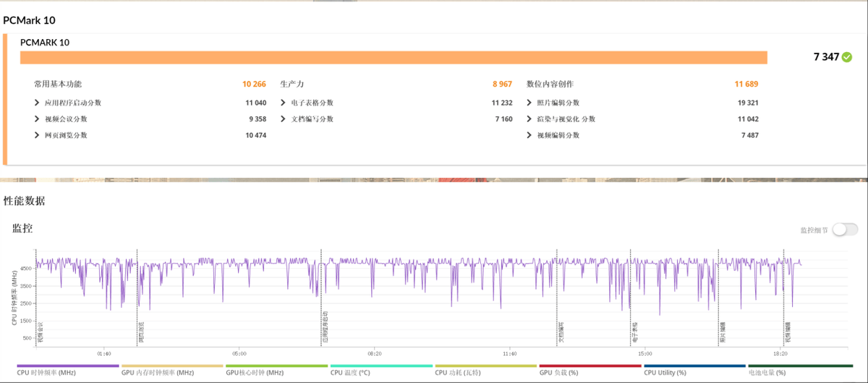868x383 pixels.
Task: Toggle the GPU 内存时钟频率 legend
Action: tap(173, 369)
